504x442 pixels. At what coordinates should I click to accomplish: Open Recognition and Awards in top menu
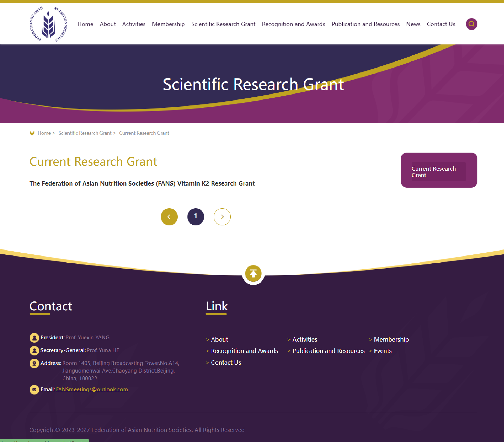tap(293, 24)
